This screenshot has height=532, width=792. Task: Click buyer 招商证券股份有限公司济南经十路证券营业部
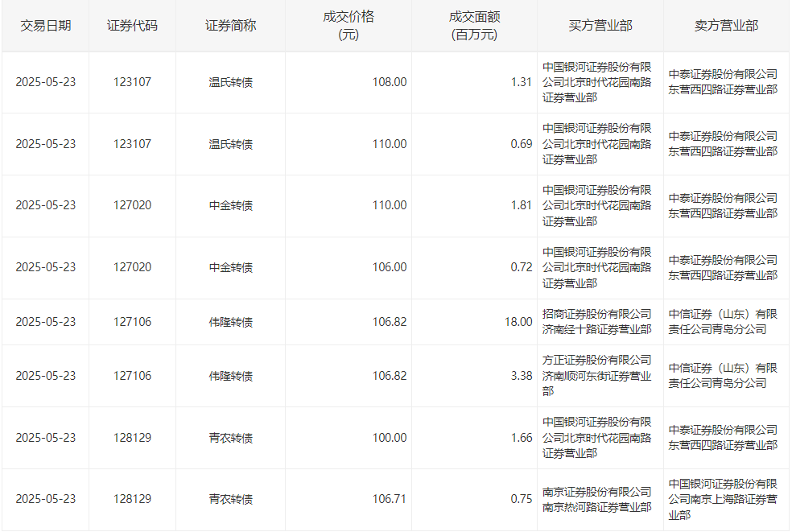tap(597, 322)
